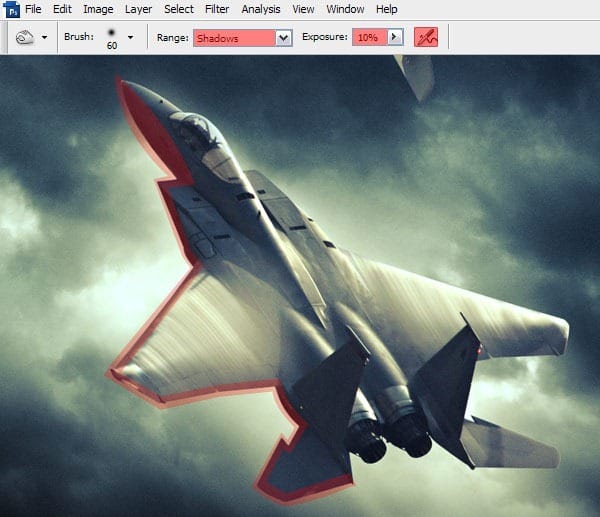This screenshot has height=517, width=600.
Task: Toggle the airbrush option button
Action: tap(426, 37)
